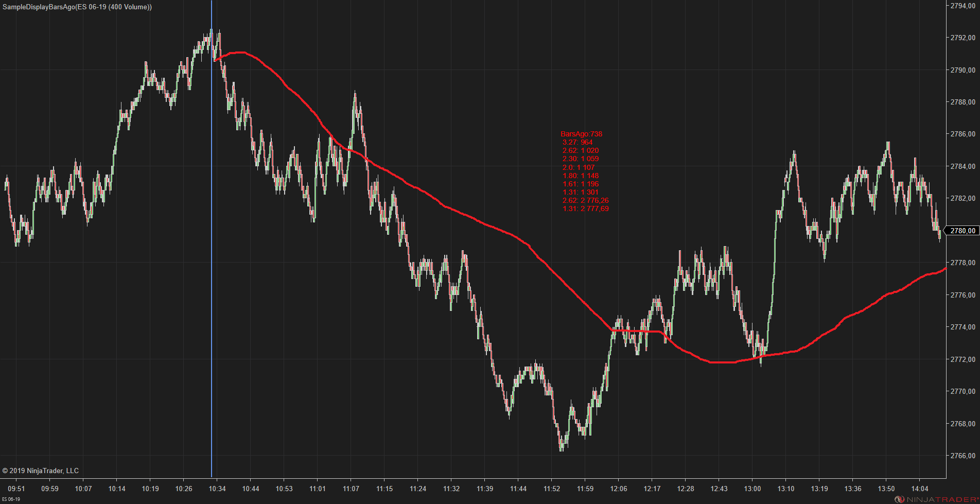980x504 pixels.
Task: Click the 12:43 time axis label
Action: pos(719,489)
